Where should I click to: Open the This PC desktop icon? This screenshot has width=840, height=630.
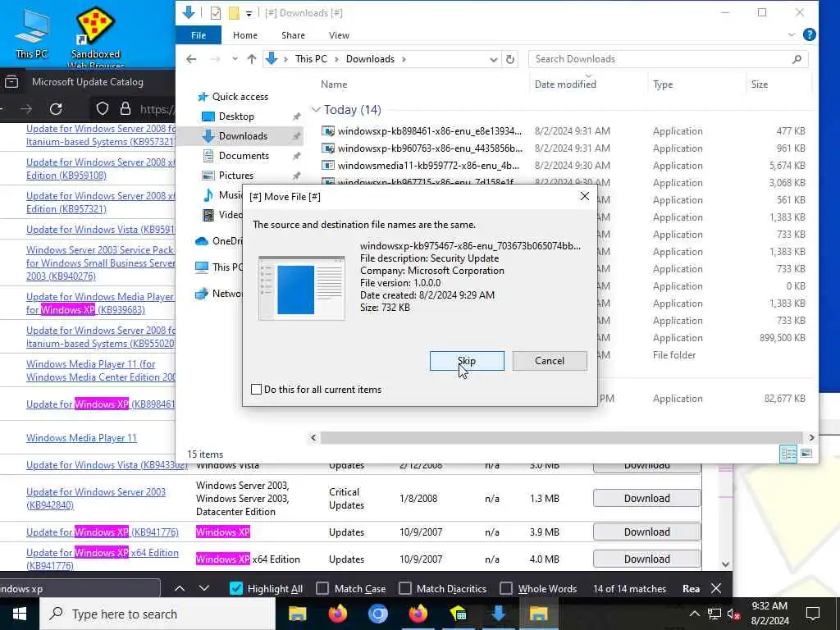[32, 34]
